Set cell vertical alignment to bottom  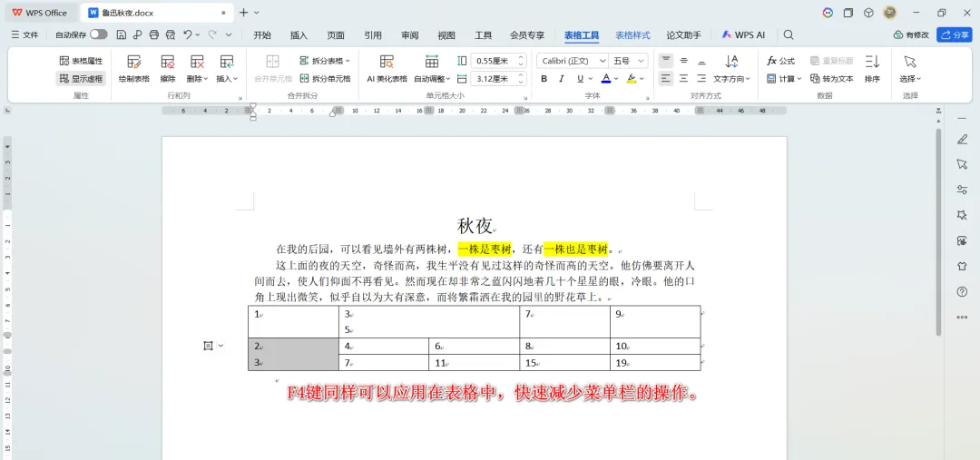coord(701,61)
